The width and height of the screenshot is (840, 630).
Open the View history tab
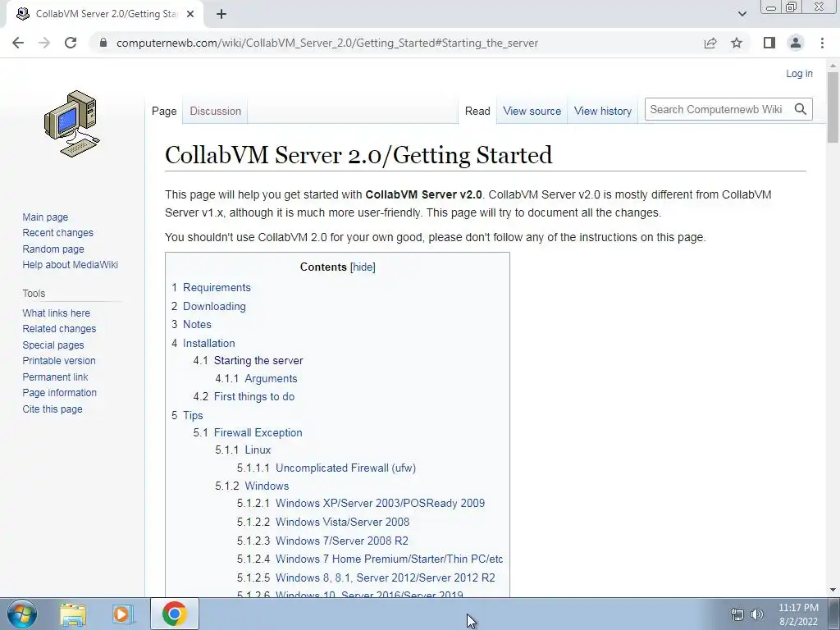coord(603,111)
